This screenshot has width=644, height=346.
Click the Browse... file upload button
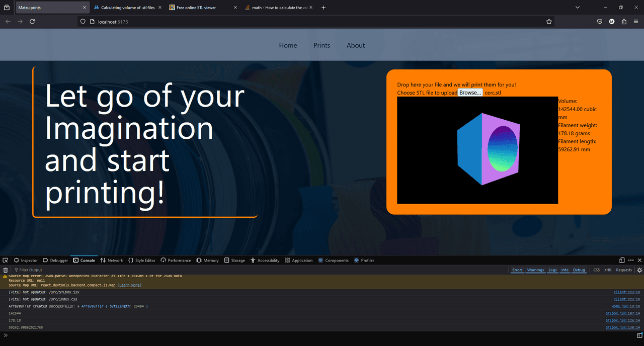pyautogui.click(x=470, y=93)
